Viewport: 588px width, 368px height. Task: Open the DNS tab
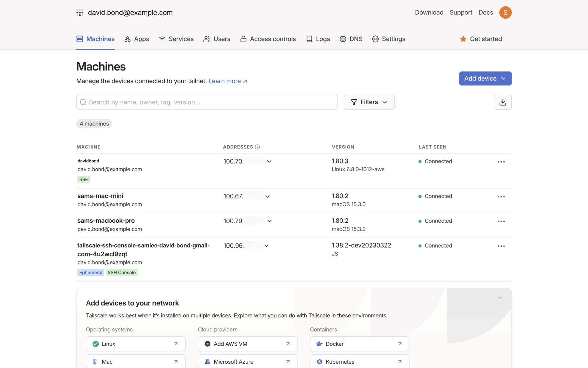point(351,39)
